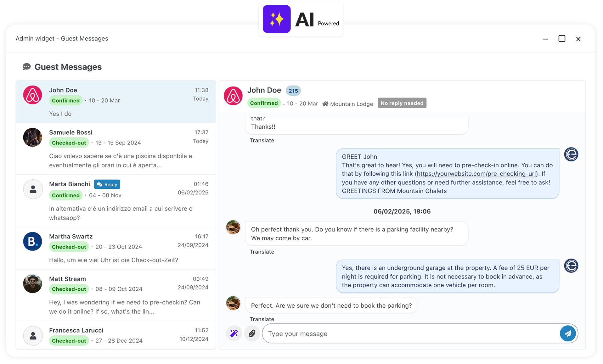
Task: Click Francesca Larucci's default person avatar
Action: 33,336
